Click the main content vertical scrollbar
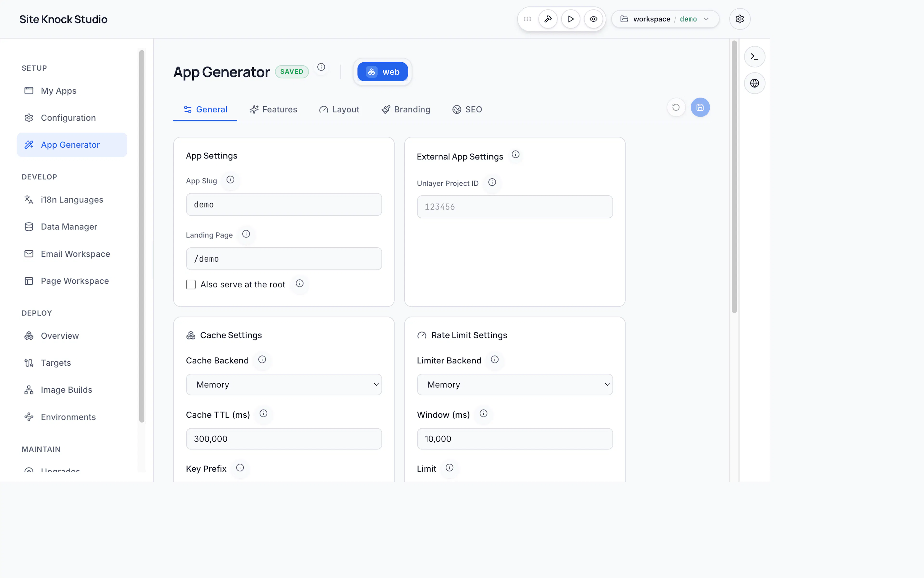924x578 pixels. 734,177
